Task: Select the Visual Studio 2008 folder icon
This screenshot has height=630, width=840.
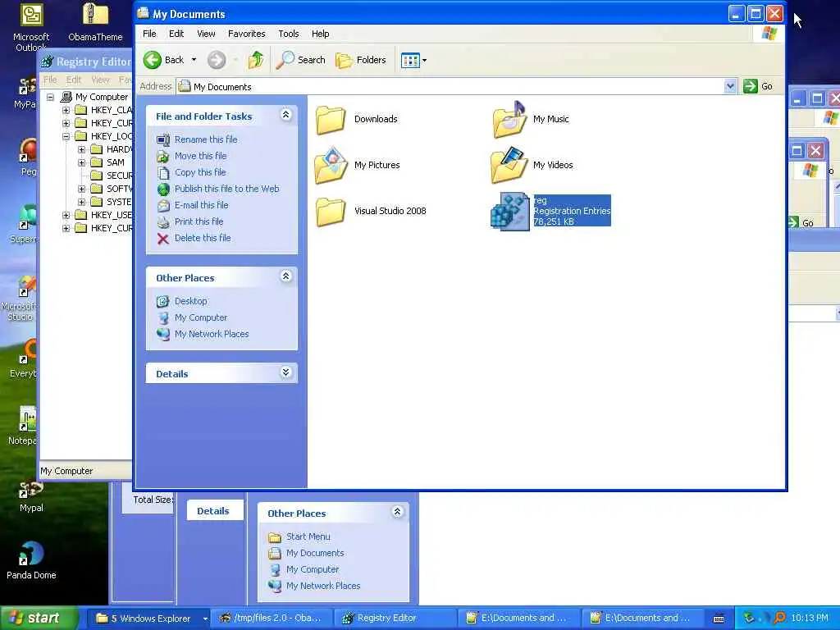Action: tap(331, 212)
